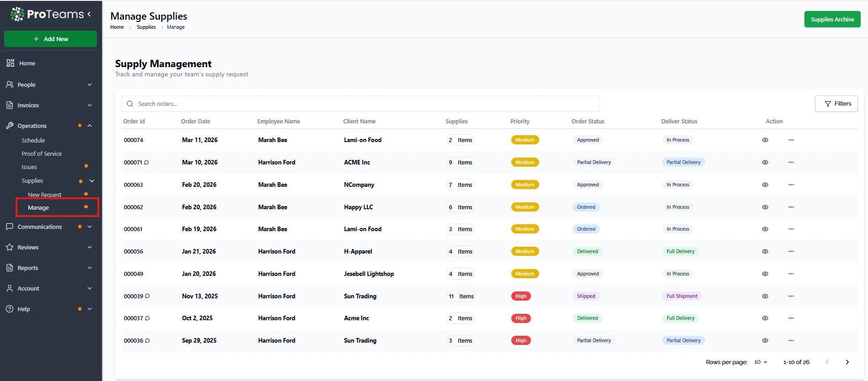
Task: Go to next page of orders
Action: (x=847, y=362)
